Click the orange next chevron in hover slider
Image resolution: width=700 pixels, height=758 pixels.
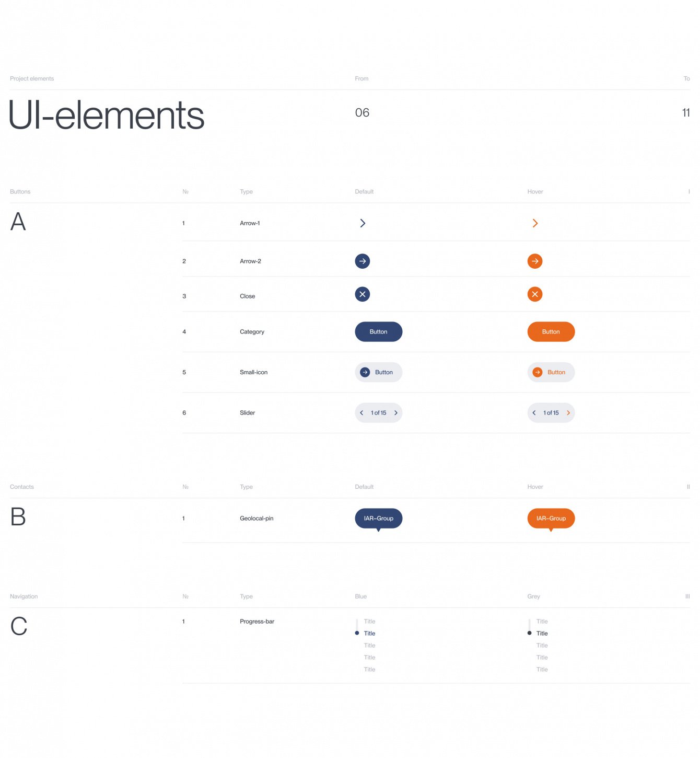[x=568, y=413]
